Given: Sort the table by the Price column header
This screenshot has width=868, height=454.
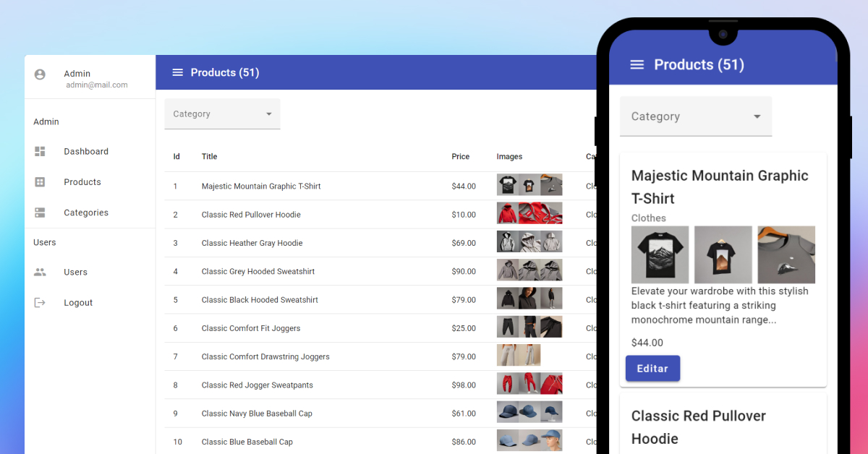Looking at the screenshot, I should [x=460, y=156].
